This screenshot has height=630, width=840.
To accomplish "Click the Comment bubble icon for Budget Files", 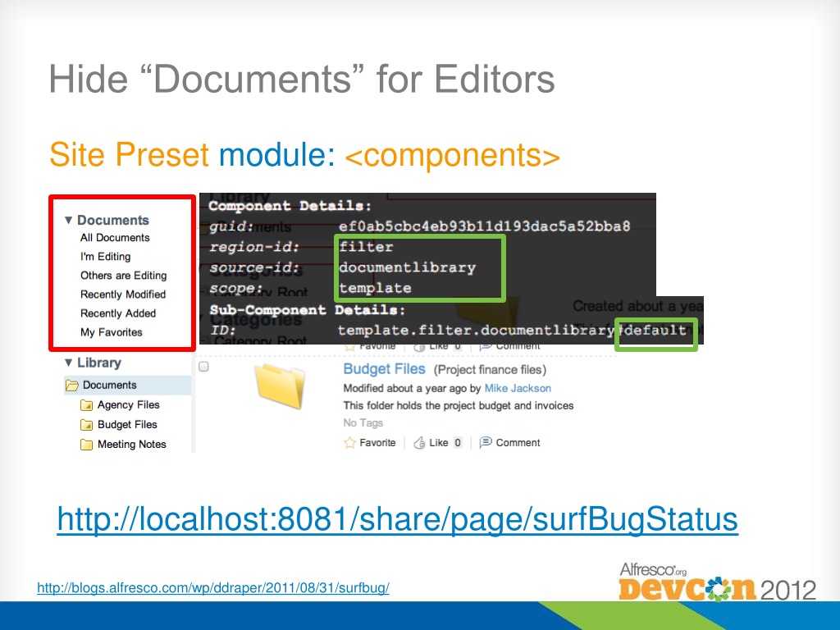I will (486, 442).
